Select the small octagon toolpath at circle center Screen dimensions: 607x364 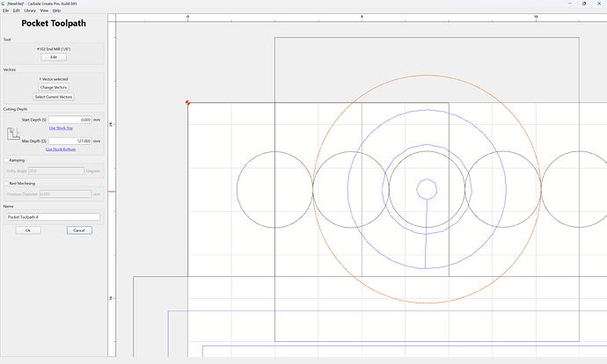click(x=427, y=189)
